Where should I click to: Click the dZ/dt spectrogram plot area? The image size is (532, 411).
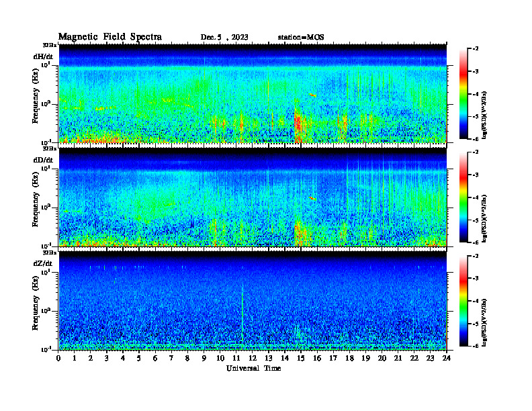253,301
